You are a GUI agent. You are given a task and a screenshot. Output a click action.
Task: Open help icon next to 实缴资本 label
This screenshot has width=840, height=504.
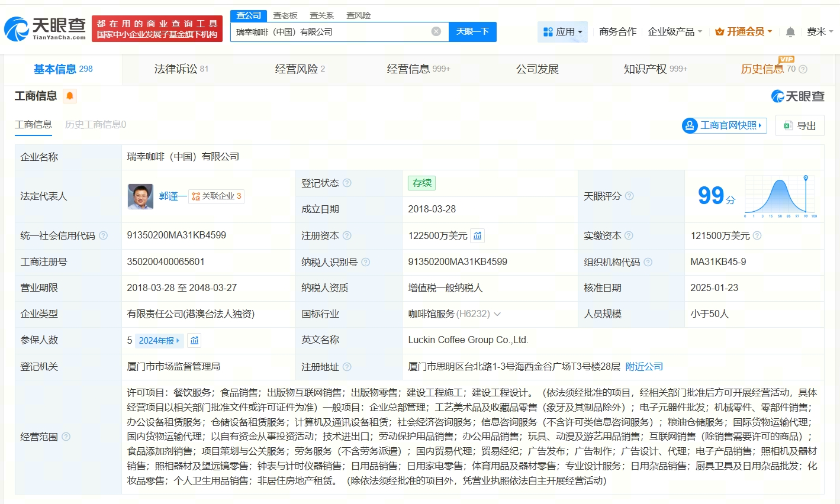point(629,235)
